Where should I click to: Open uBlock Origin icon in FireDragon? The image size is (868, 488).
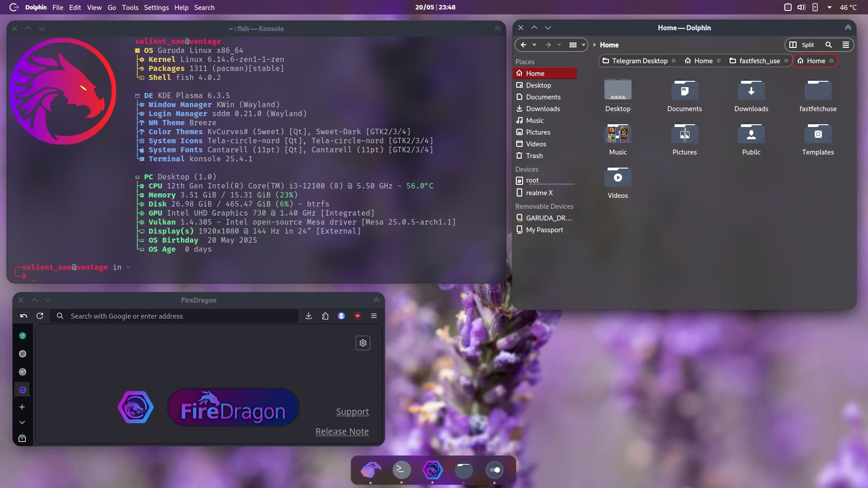tap(358, 316)
